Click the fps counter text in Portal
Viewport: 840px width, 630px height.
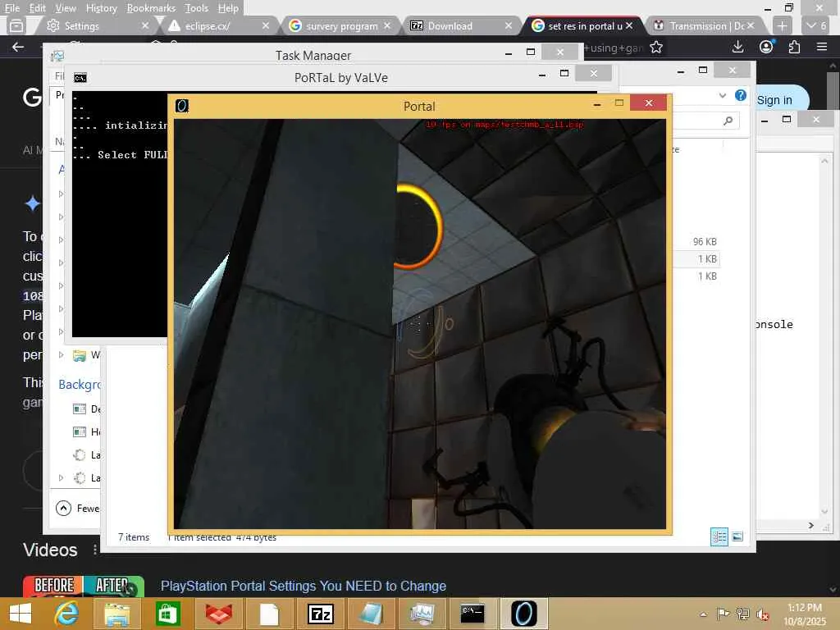coord(504,125)
